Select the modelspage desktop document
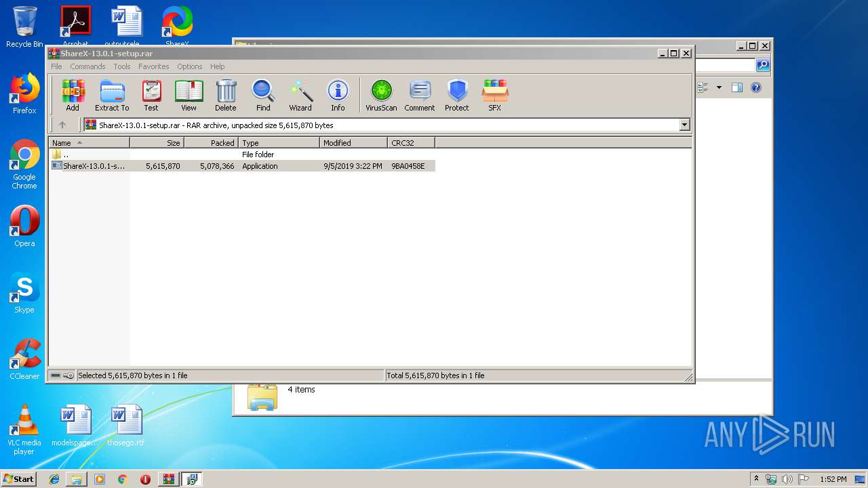 (x=75, y=426)
